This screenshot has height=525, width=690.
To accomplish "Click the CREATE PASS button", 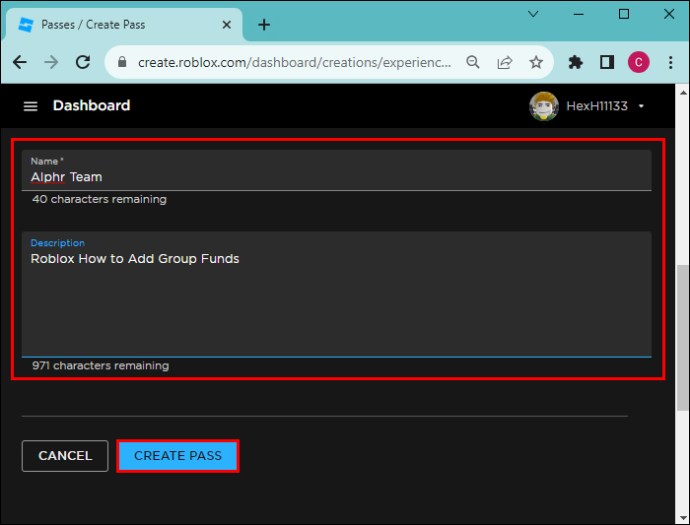I will click(178, 456).
